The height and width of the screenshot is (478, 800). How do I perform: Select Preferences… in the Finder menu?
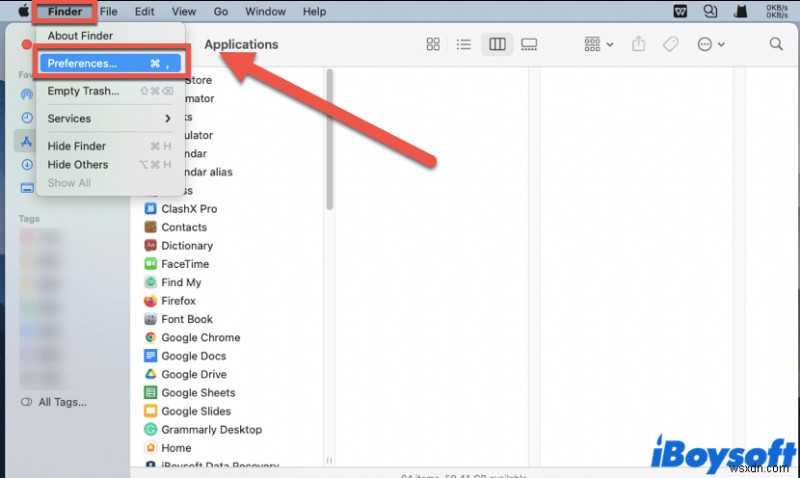[x=110, y=63]
